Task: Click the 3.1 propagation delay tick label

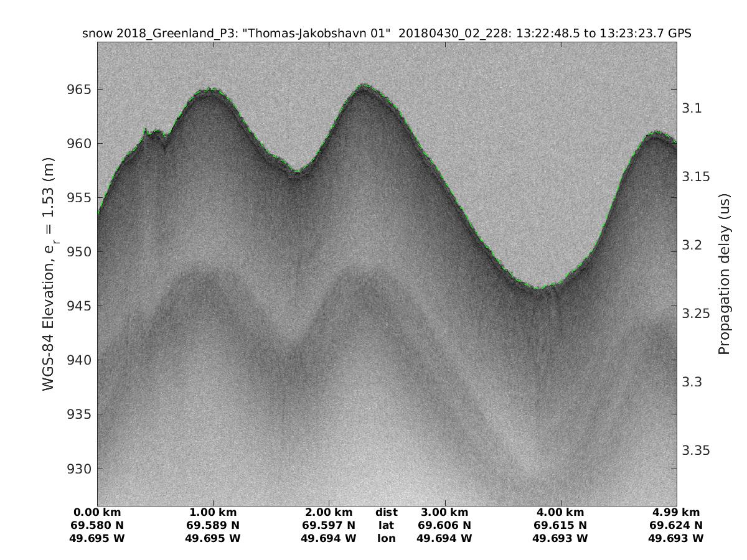Action: click(692, 108)
